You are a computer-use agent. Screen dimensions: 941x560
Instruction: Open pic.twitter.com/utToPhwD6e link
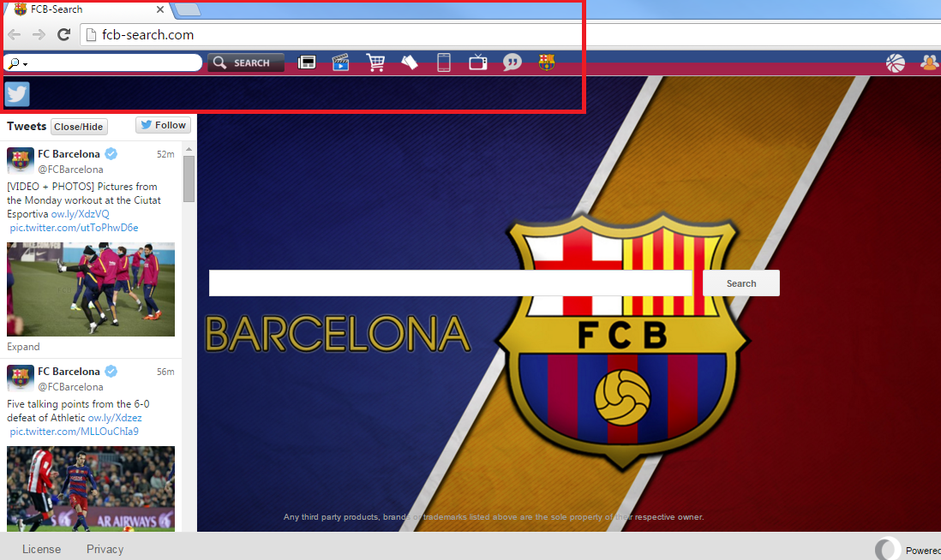74,228
